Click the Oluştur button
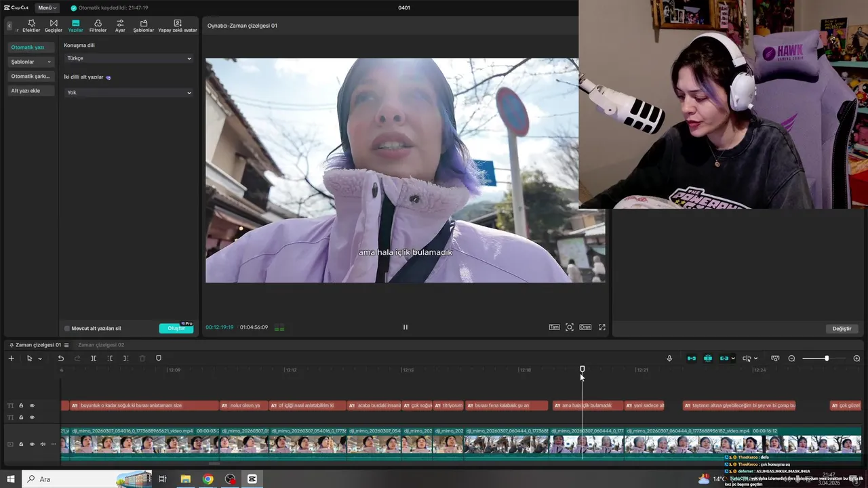 [x=176, y=328]
